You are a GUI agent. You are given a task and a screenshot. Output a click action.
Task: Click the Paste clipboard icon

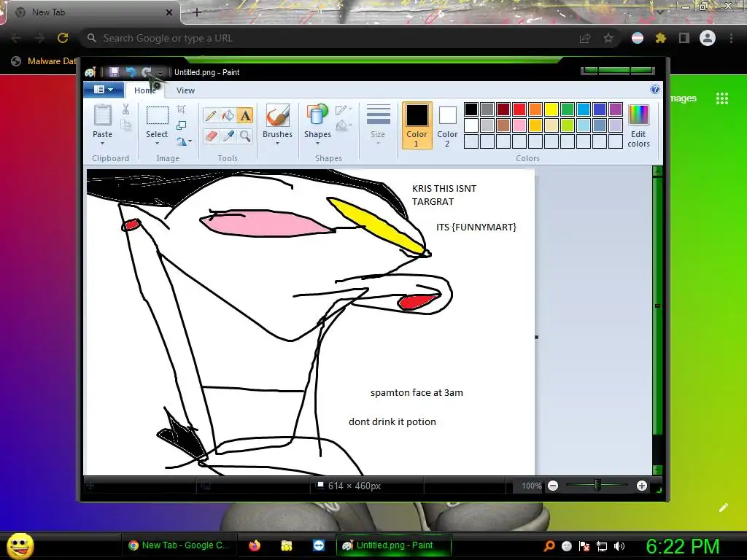102,115
